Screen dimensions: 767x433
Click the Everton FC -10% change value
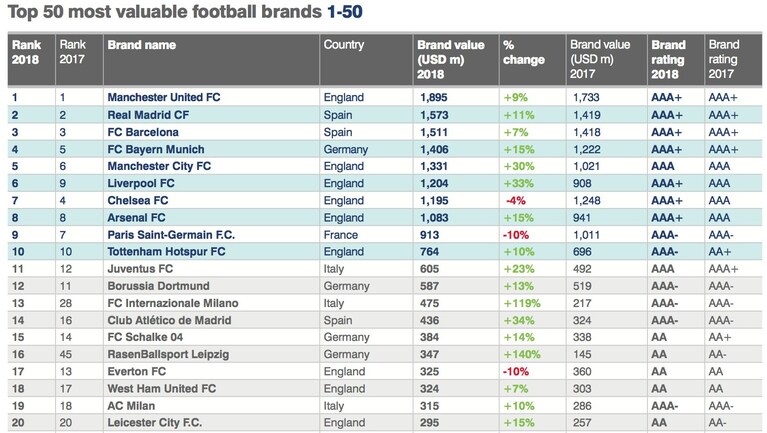(x=516, y=371)
